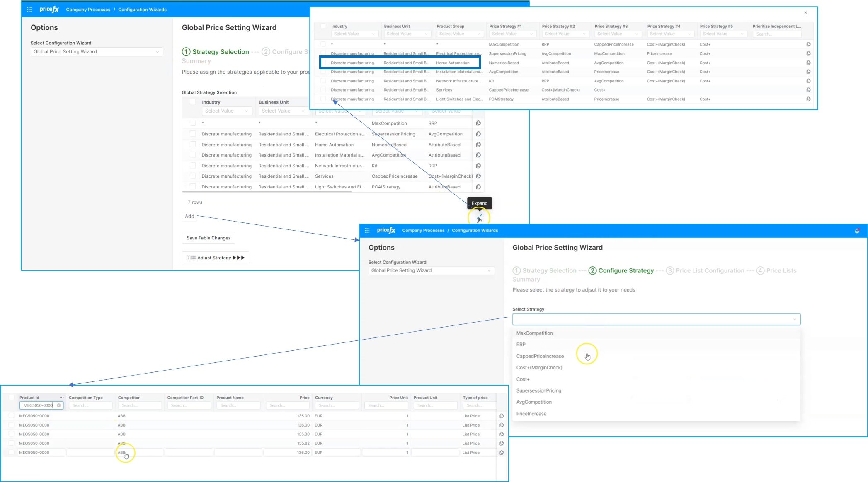Tick the select-all checkbox in the expanded popup
868x482 pixels.
[323, 26]
